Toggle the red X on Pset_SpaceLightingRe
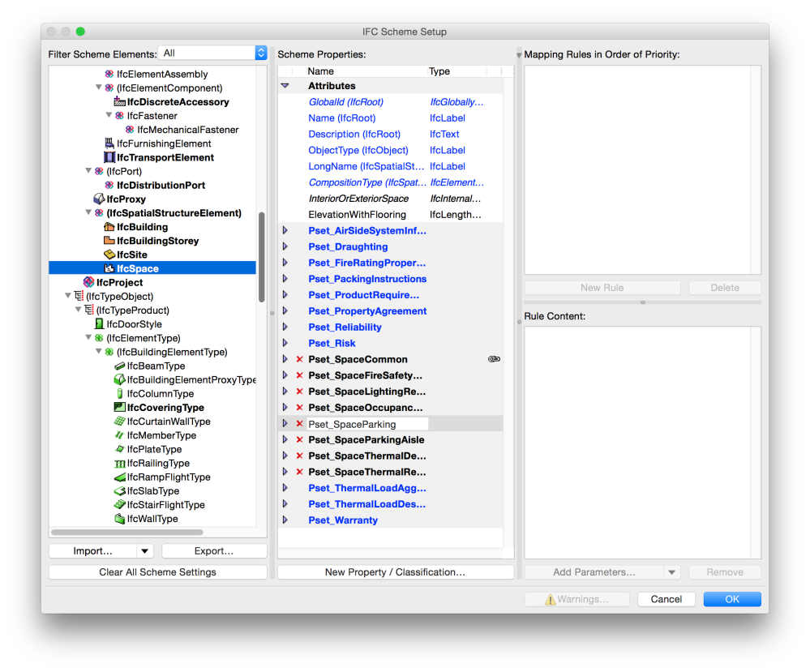This screenshot has height=672, width=810. click(x=300, y=391)
